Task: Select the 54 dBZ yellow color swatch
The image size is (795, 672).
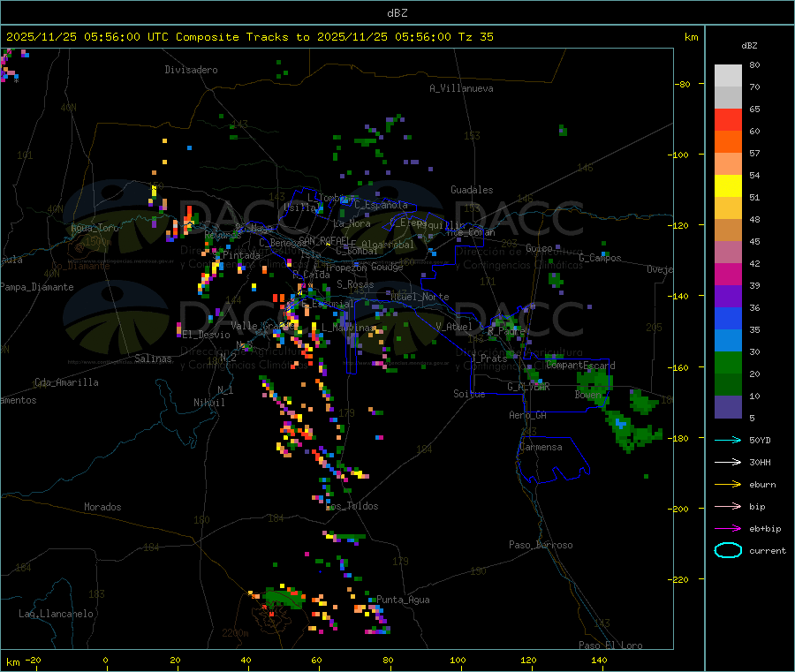Action: (x=728, y=186)
